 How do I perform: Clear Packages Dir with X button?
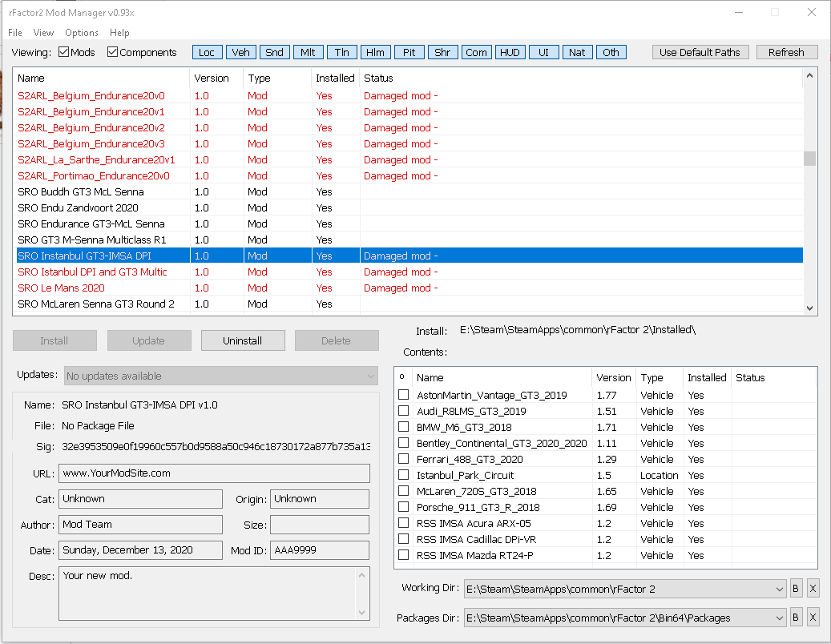(813, 617)
